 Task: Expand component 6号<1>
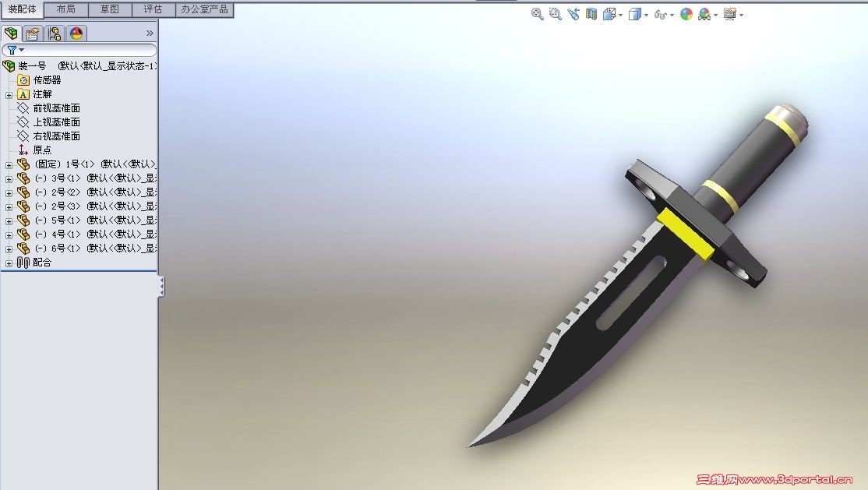9,249
